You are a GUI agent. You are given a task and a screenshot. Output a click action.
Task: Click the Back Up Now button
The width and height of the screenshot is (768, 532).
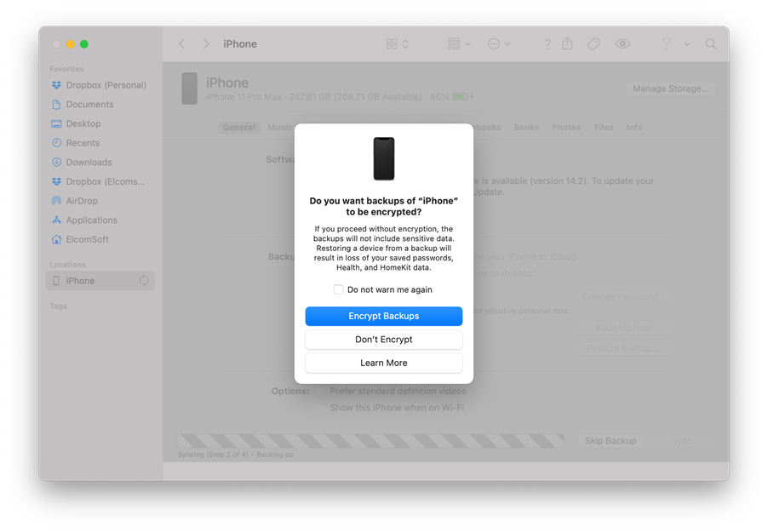point(623,328)
